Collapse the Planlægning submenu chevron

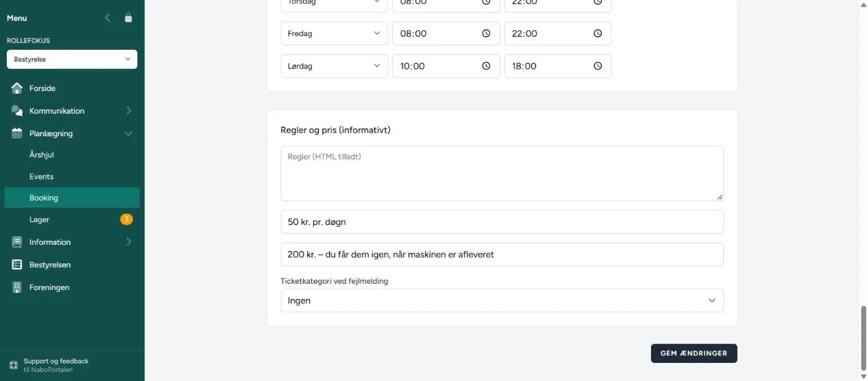(x=128, y=133)
